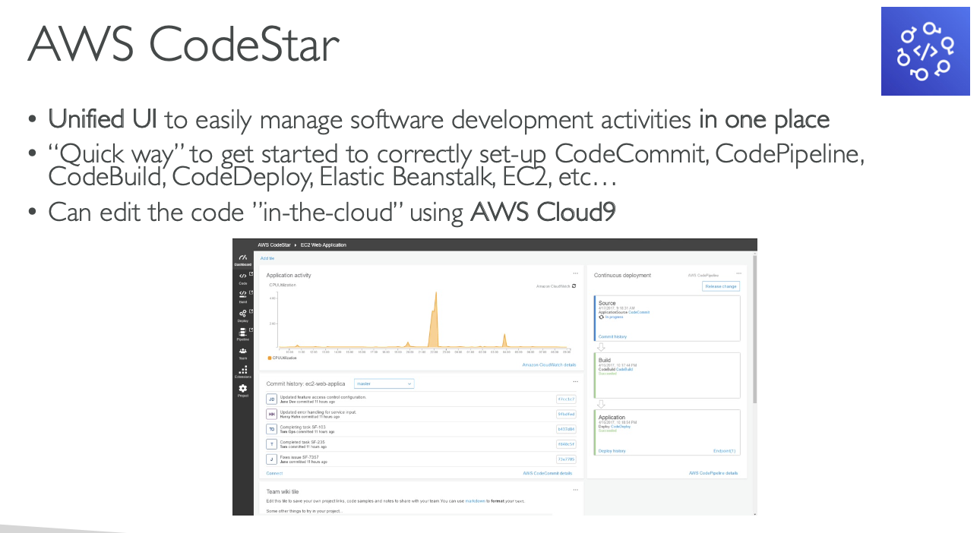The width and height of the screenshot is (980, 533).
Task: Click the HH avatar in commit history
Action: pyautogui.click(x=271, y=414)
